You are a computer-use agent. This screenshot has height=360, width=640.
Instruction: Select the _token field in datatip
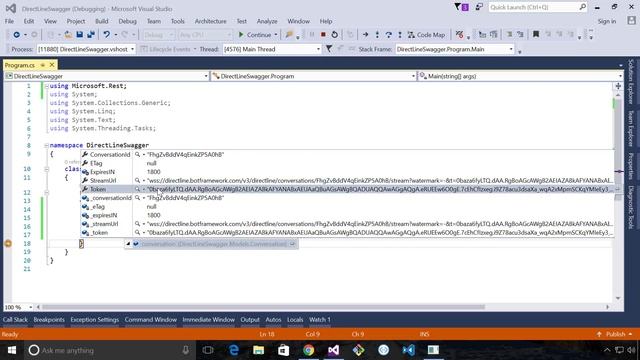click(100, 232)
